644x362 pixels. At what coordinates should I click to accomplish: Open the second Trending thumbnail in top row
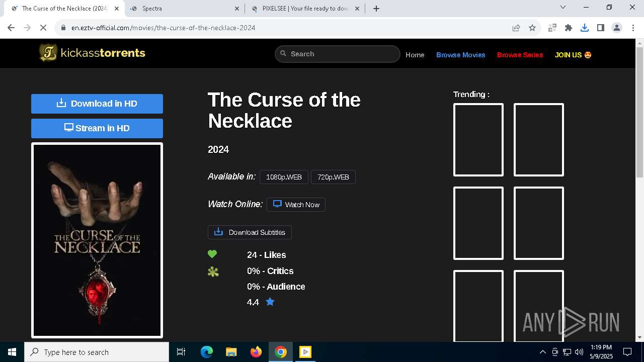pos(539,140)
